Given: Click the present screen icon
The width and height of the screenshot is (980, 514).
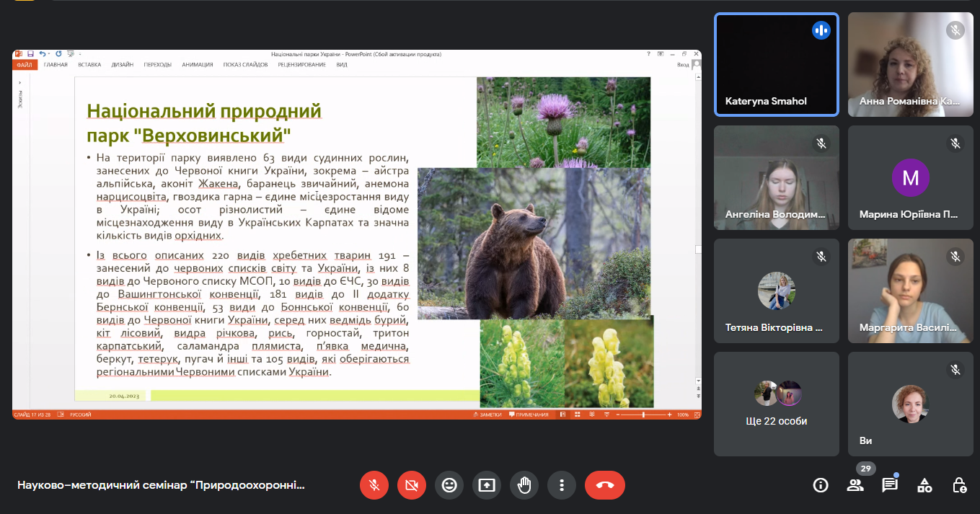Looking at the screenshot, I should click(487, 485).
